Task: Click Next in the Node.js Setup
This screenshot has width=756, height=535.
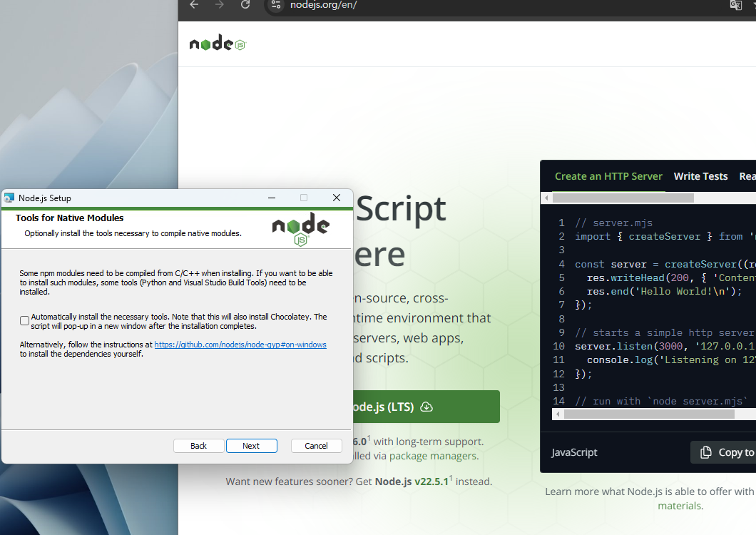Action: tap(251, 446)
